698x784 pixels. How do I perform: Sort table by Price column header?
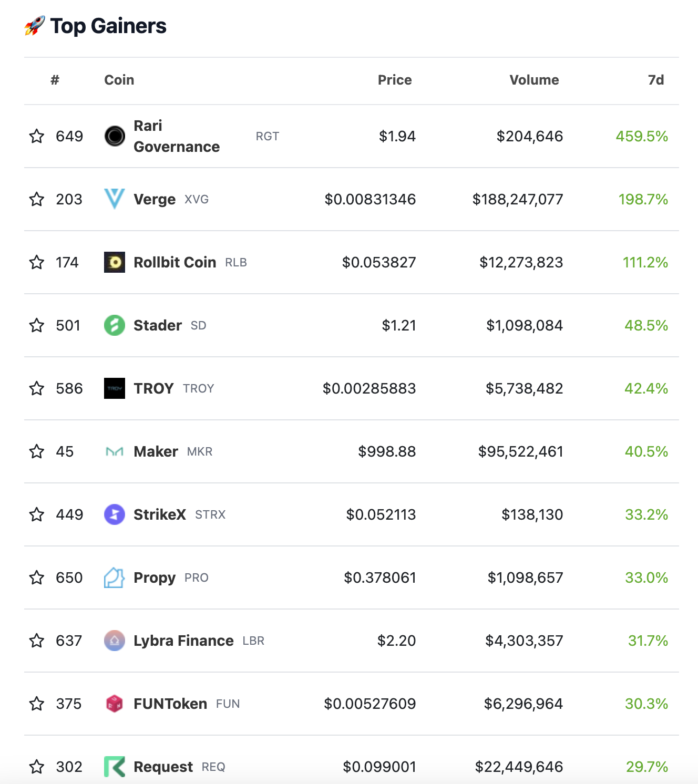395,80
